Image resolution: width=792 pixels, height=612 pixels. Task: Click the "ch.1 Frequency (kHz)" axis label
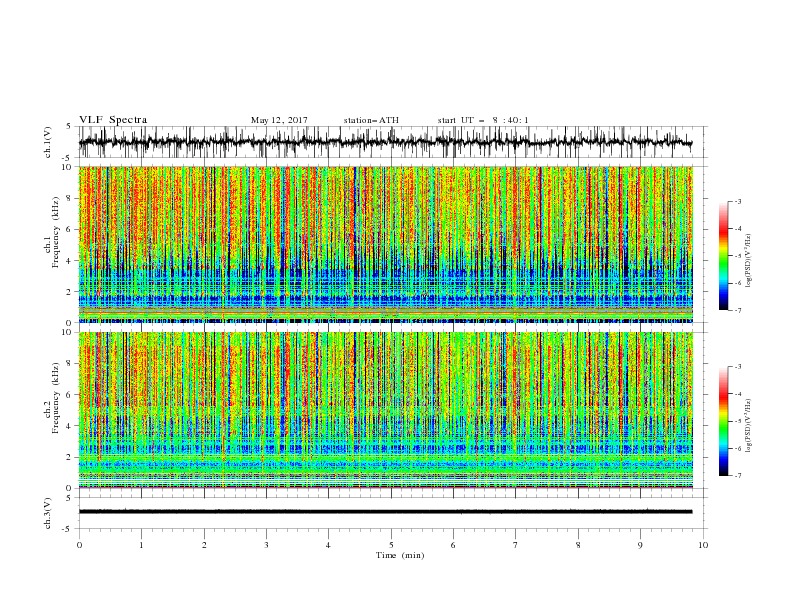(x=52, y=230)
